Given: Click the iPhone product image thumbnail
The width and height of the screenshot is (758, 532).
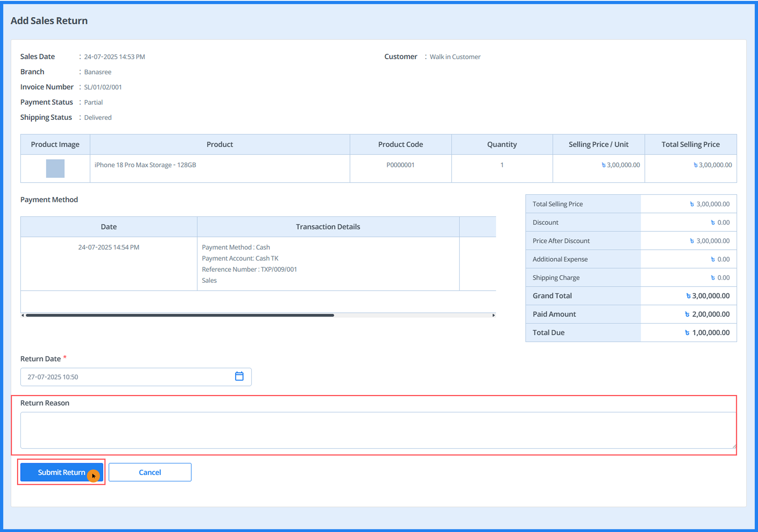Looking at the screenshot, I should point(55,168).
